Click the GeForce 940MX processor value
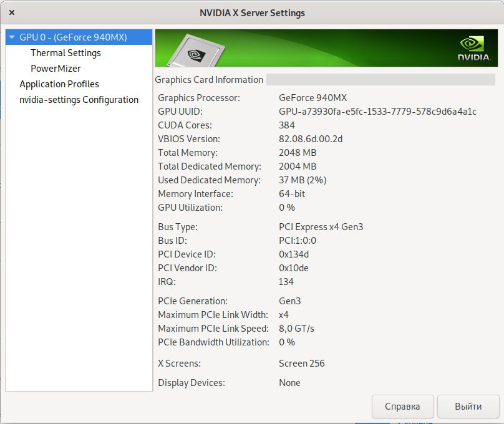The width and height of the screenshot is (504, 424). [313, 98]
